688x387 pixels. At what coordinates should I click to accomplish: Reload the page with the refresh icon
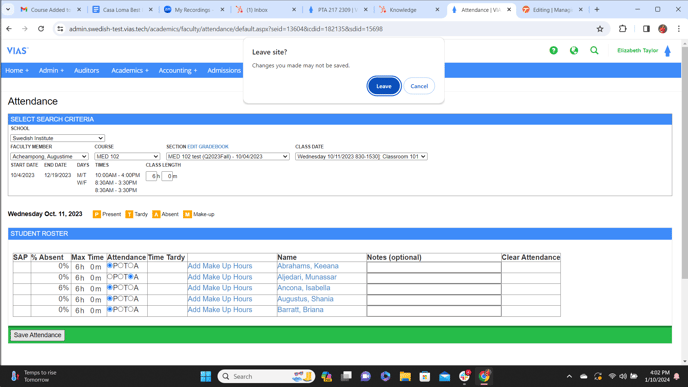click(41, 29)
